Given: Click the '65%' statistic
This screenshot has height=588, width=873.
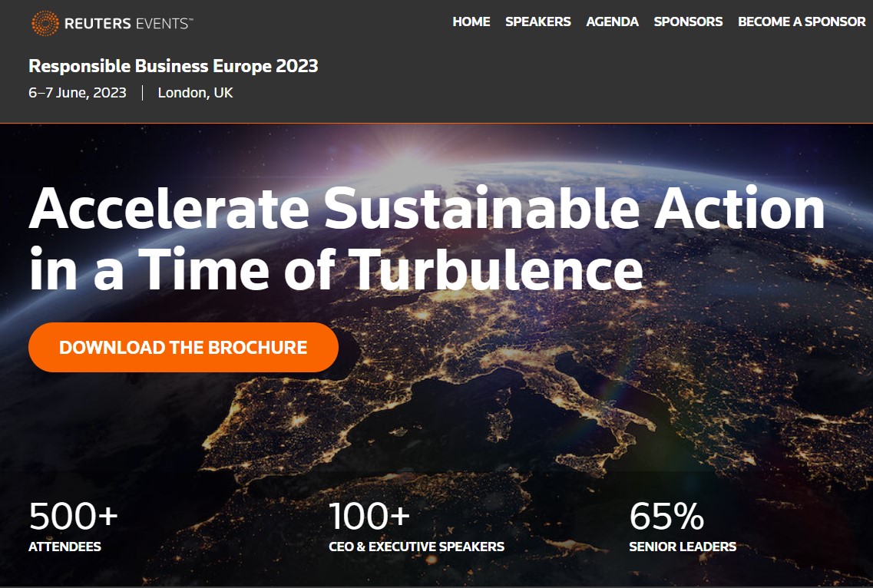Looking at the screenshot, I should (x=666, y=516).
